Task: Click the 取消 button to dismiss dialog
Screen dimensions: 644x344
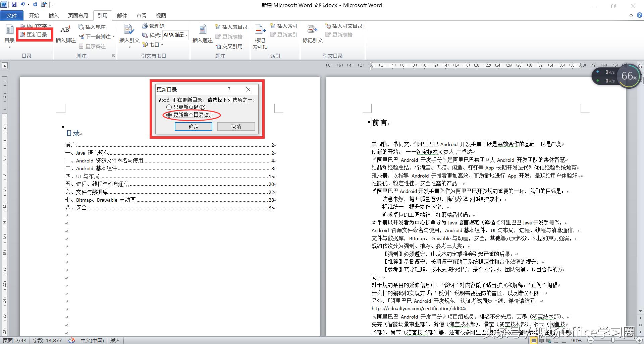Action: [x=236, y=126]
